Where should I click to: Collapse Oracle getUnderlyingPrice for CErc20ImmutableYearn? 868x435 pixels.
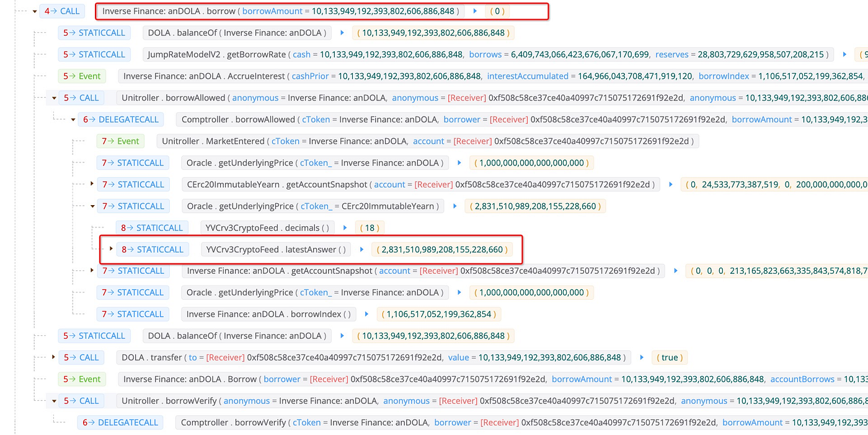click(92, 206)
